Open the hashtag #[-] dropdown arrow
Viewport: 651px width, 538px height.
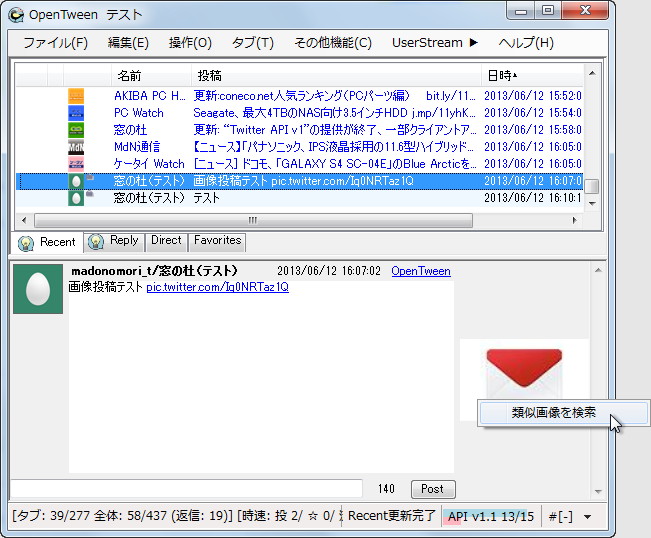587,517
